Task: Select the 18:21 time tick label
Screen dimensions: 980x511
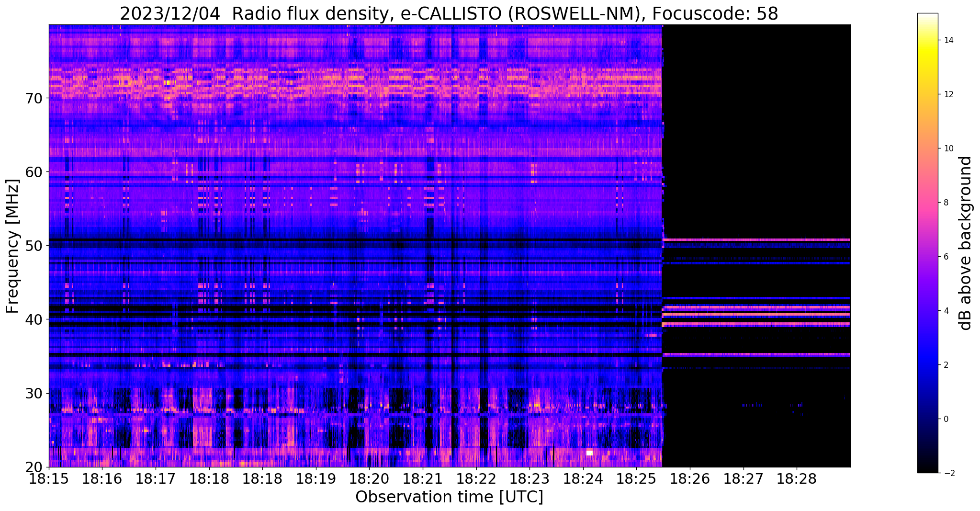Action: pyautogui.click(x=423, y=479)
